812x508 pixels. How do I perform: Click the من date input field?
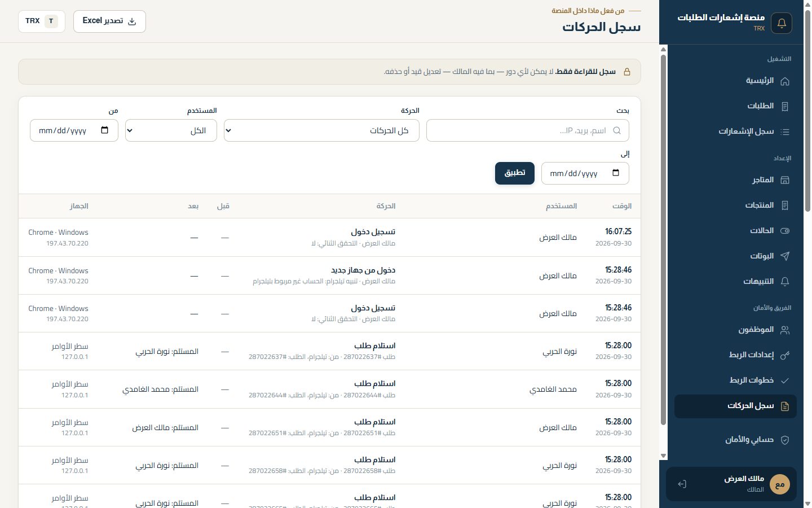(74, 130)
